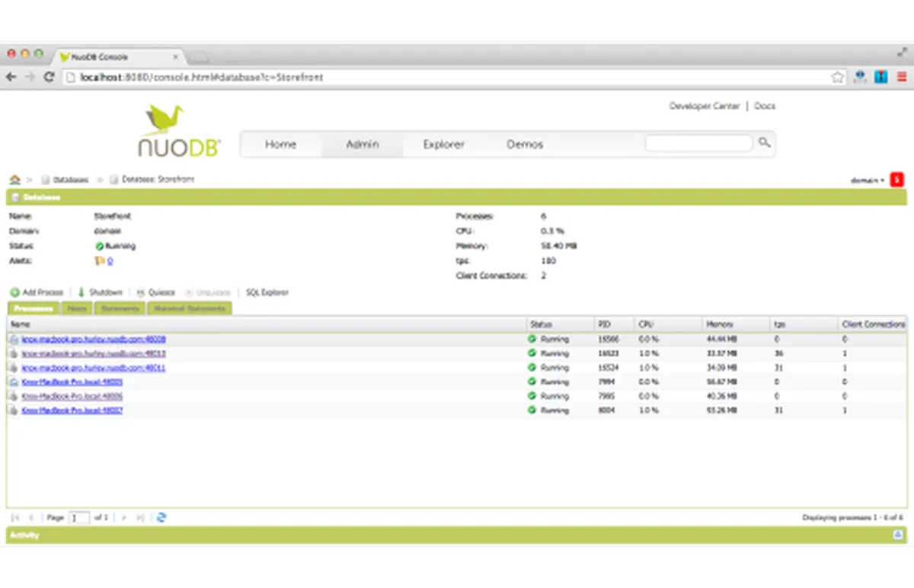This screenshot has height=588, width=914.
Task: Sort by the Status column header
Action: [560, 324]
